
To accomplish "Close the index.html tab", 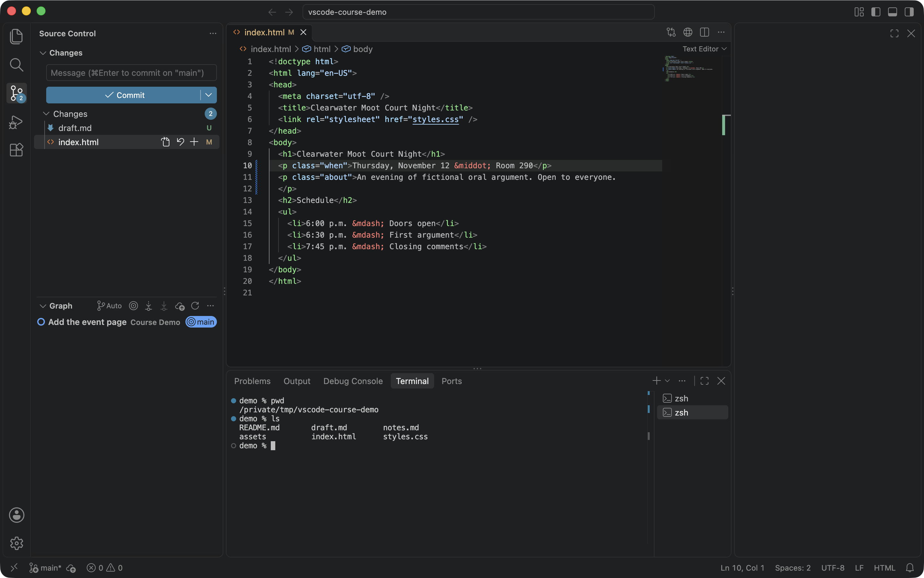I will click(303, 32).
